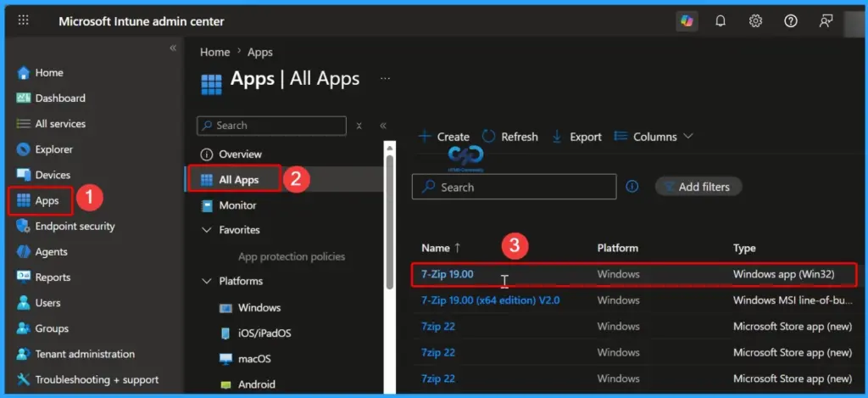This screenshot has height=398, width=868.
Task: Select Monitor in blade menu
Action: coord(229,205)
